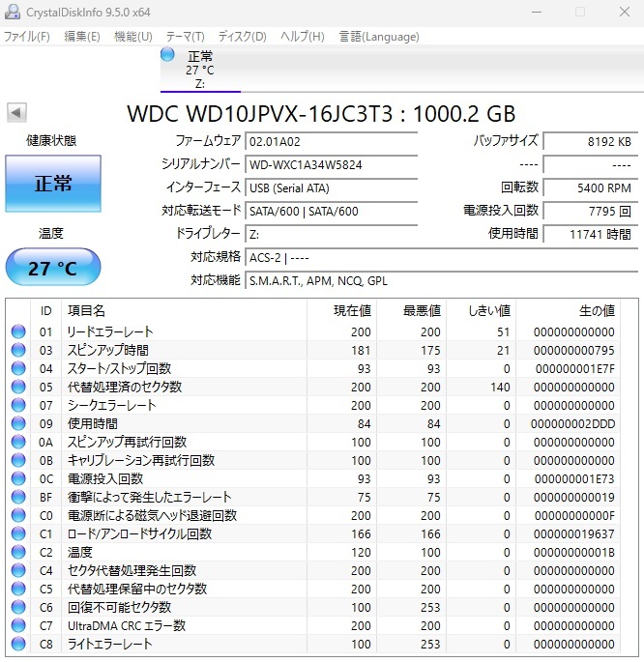The width and height of the screenshot is (644, 662).
Task: Click the rotation rate field 5400 RPM
Action: pyautogui.click(x=591, y=187)
